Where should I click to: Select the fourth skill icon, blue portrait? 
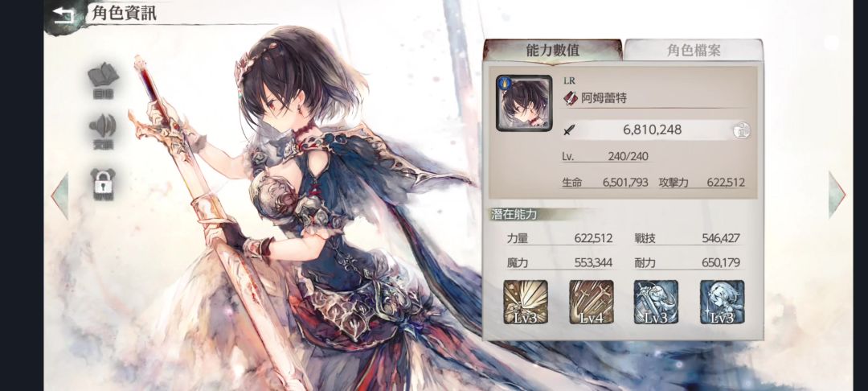[722, 302]
